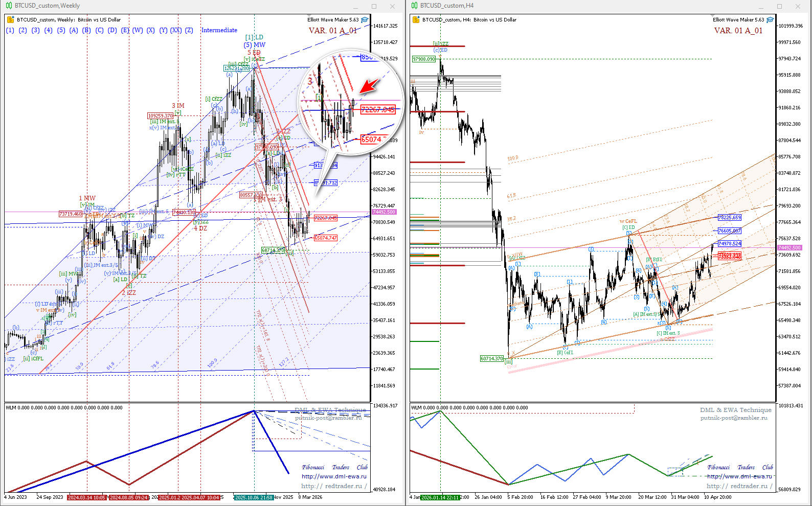Viewport: 812px width, 506px height.
Task: Click the gold dollar symbol icon in H4 chart
Action: [x=416, y=20]
